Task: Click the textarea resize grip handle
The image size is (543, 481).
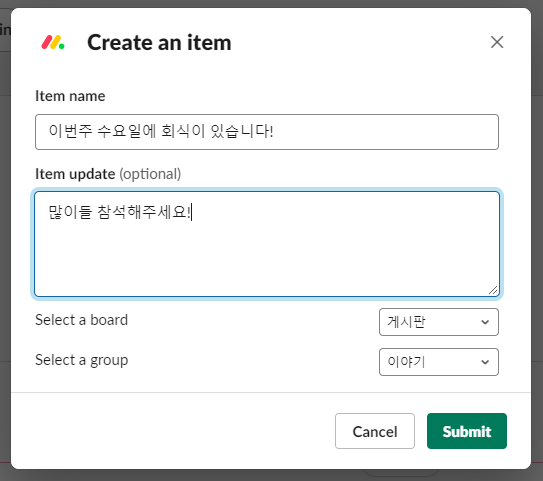Action: click(493, 290)
